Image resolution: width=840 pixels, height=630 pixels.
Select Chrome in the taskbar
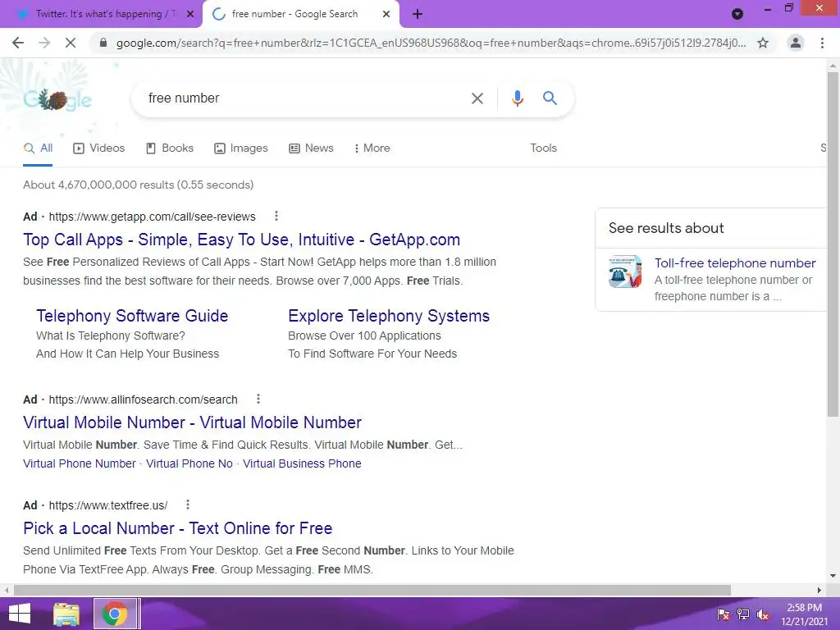tap(115, 614)
